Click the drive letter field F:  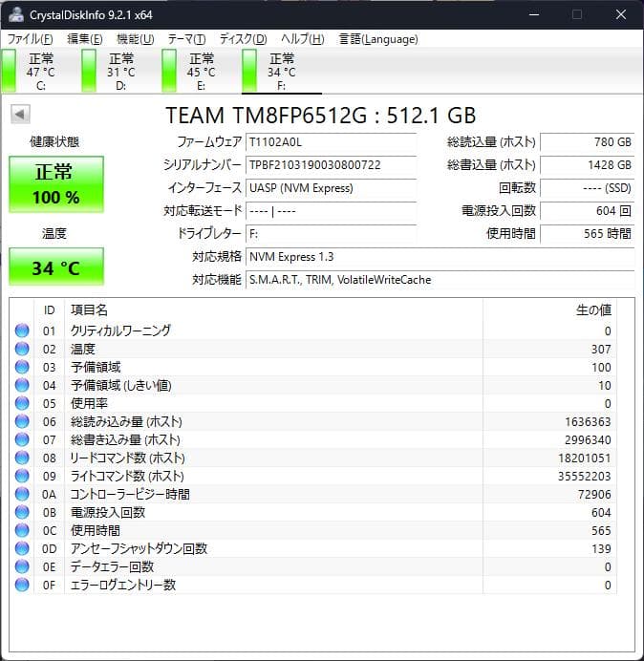pos(331,233)
